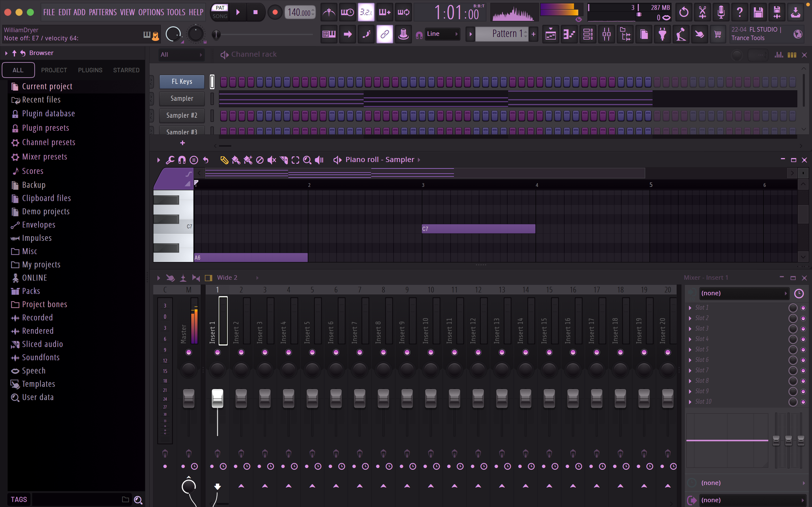Viewport: 812px width, 507px height.
Task: Open the Mixer view icon
Action: coord(606,34)
